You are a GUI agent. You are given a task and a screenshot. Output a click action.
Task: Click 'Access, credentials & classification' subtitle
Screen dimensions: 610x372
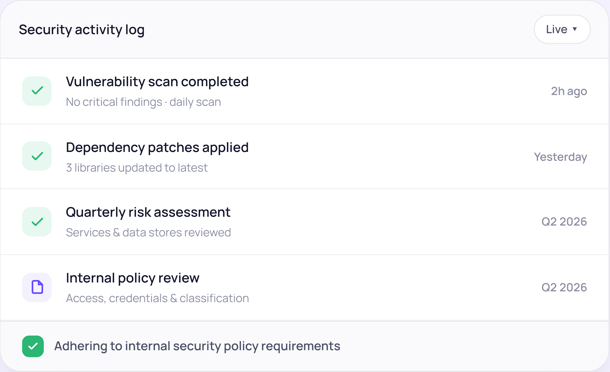tap(157, 298)
